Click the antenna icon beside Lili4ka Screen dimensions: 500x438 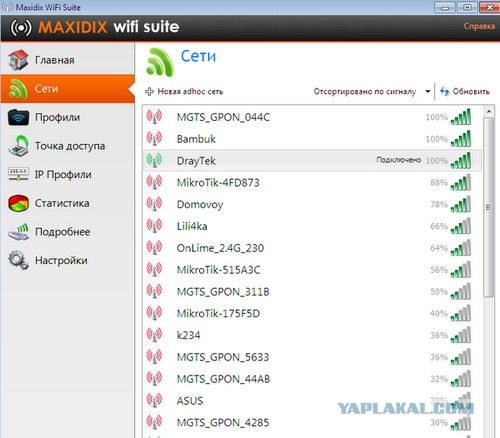[x=154, y=226]
